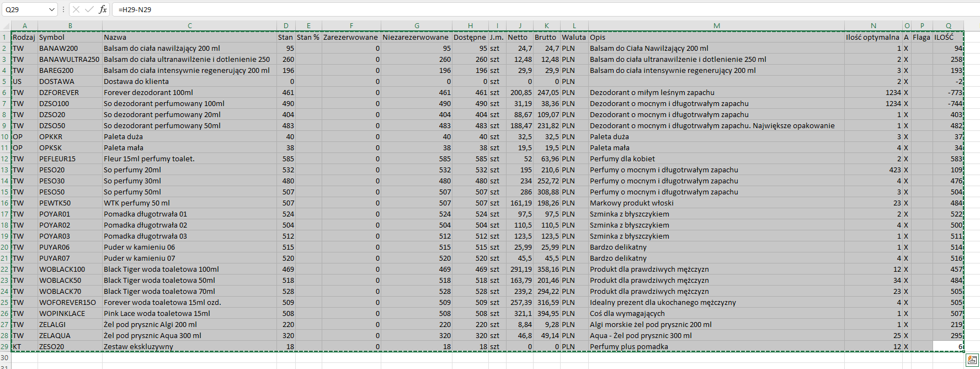Click the 'Zarezerwowane' header cell

tap(351, 37)
